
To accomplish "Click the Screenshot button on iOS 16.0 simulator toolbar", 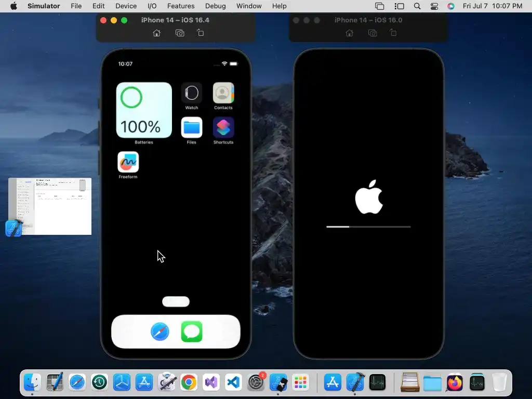I will [373, 33].
